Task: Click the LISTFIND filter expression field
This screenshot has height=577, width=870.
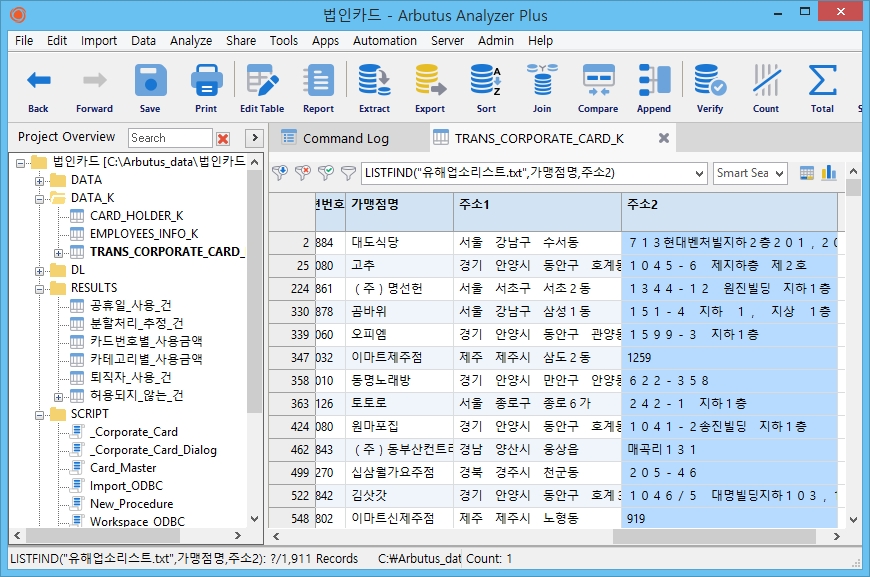Action: (x=528, y=173)
